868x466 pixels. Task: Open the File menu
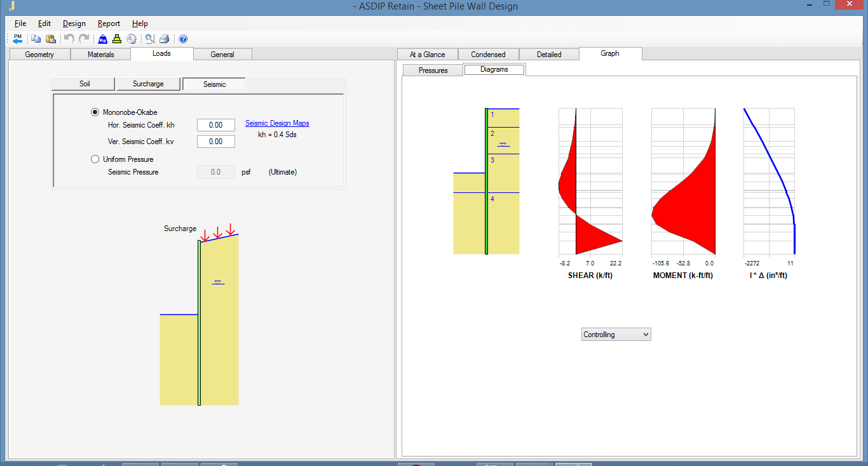point(20,23)
